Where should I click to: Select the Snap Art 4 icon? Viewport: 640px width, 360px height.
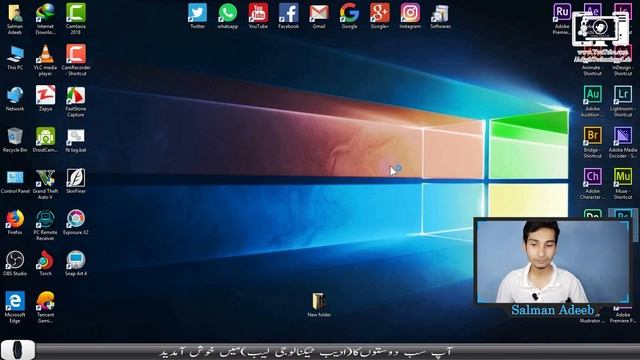click(x=76, y=260)
